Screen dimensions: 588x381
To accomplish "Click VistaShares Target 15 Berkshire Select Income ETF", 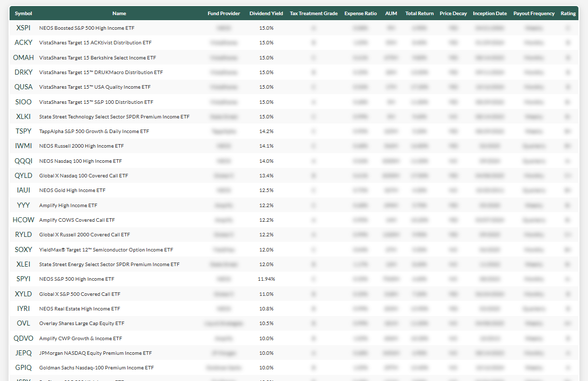I will (x=98, y=58).
